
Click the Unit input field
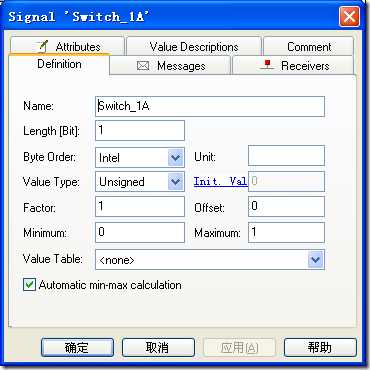click(286, 155)
